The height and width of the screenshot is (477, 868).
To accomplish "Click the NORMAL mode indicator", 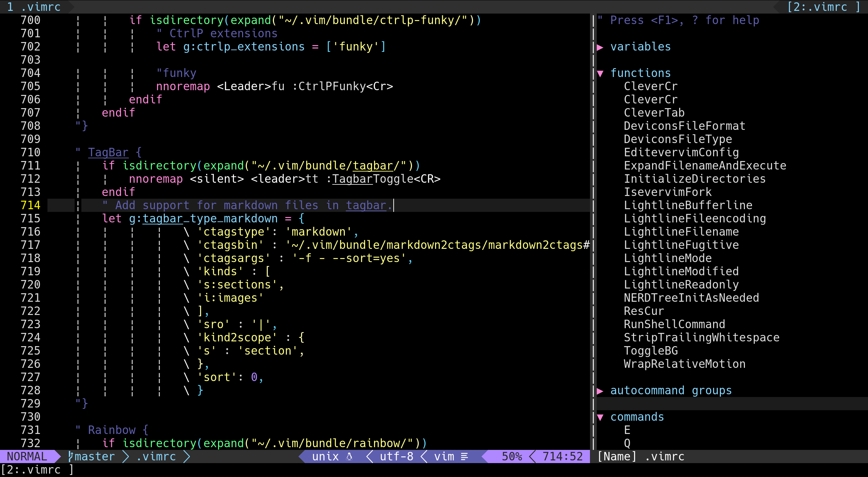I will click(27, 456).
